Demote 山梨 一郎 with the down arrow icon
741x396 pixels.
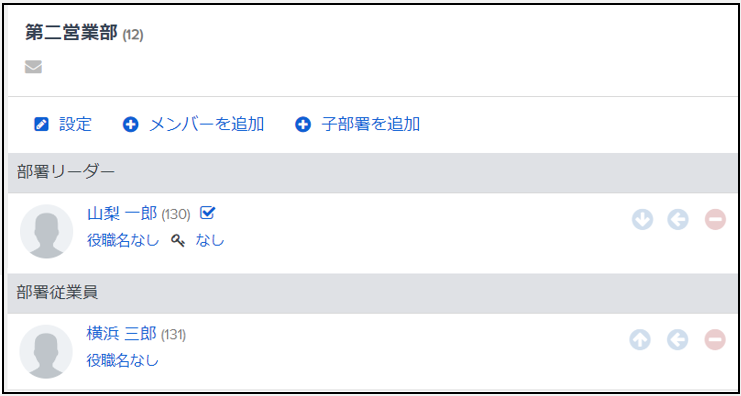(642, 220)
